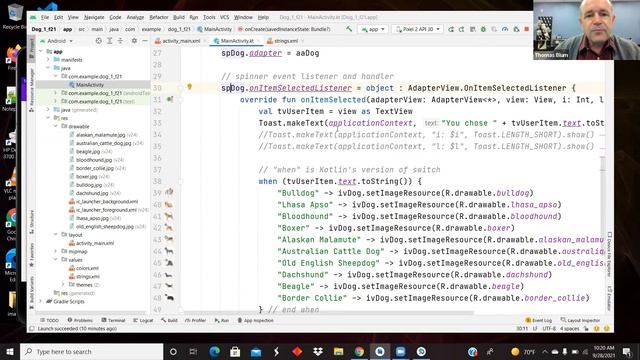The image size is (640, 360).
Task: Open Dropbox from taskbar
Action: tap(318, 351)
